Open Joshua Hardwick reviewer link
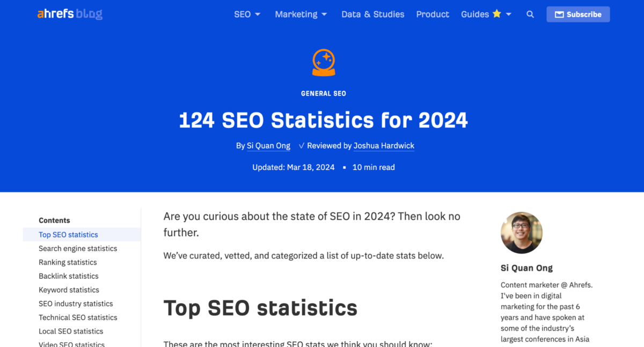 [384, 146]
